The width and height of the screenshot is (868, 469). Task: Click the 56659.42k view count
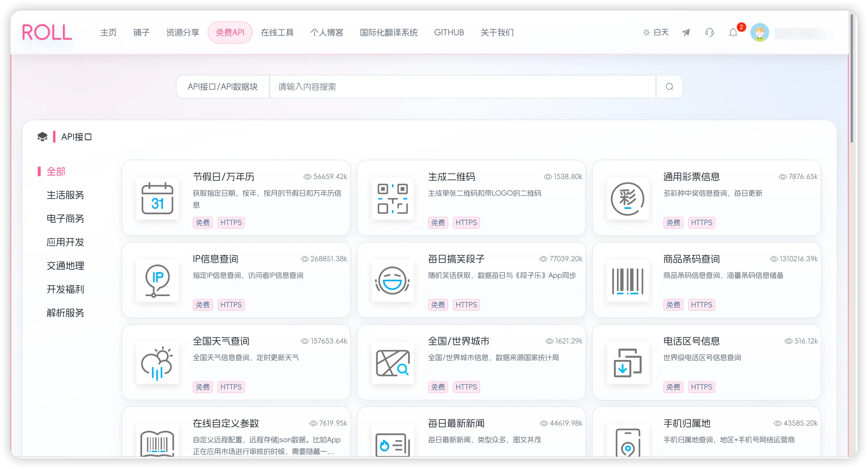click(x=325, y=176)
